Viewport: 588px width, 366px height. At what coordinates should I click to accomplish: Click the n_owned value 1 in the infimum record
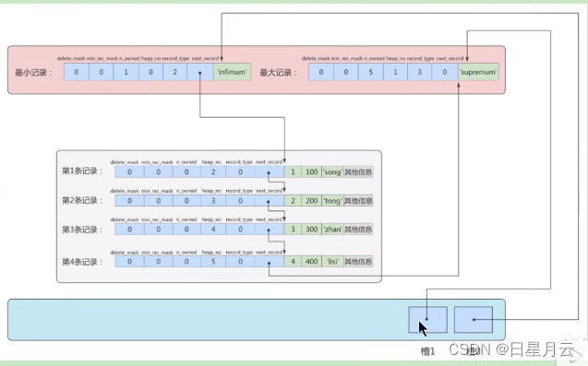coord(126,72)
